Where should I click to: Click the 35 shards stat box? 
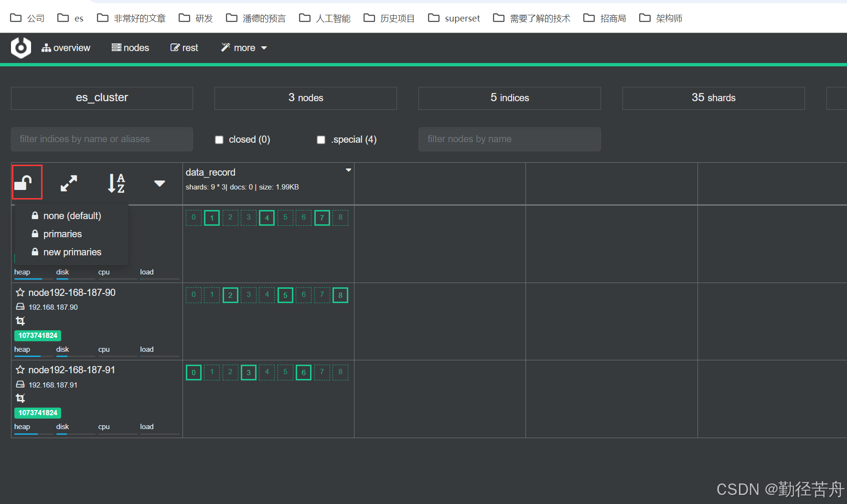(x=714, y=98)
